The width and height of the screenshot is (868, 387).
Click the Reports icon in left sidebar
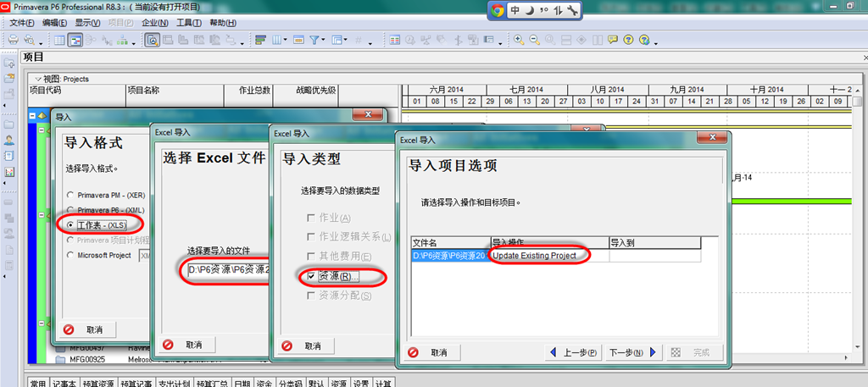pyautogui.click(x=8, y=156)
